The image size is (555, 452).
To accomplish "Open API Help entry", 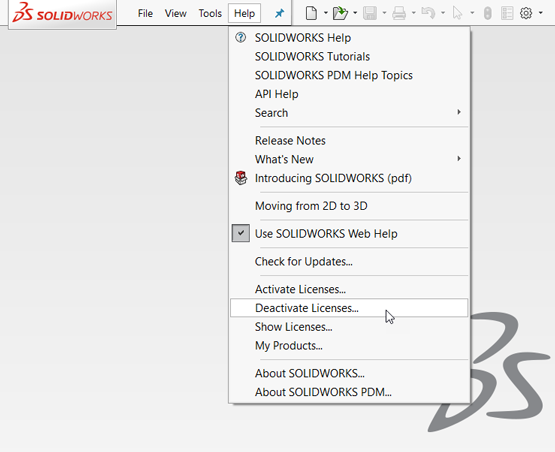I will pos(349,94).
